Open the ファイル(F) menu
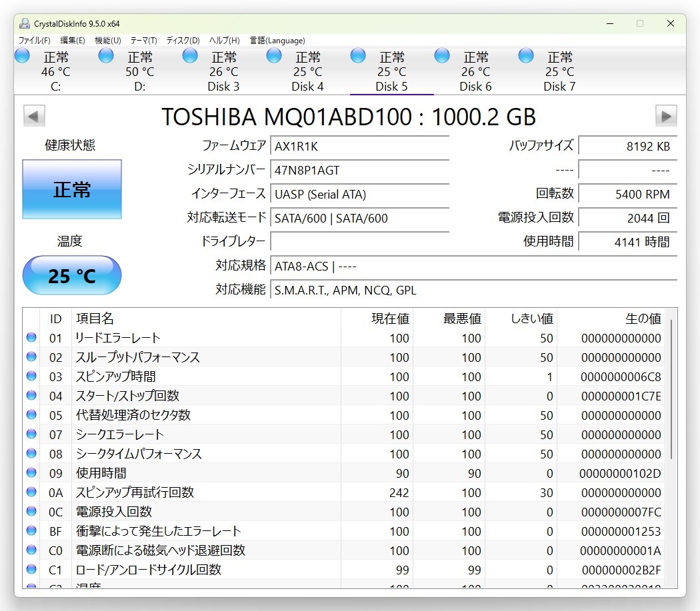700x611 pixels. 35,41
